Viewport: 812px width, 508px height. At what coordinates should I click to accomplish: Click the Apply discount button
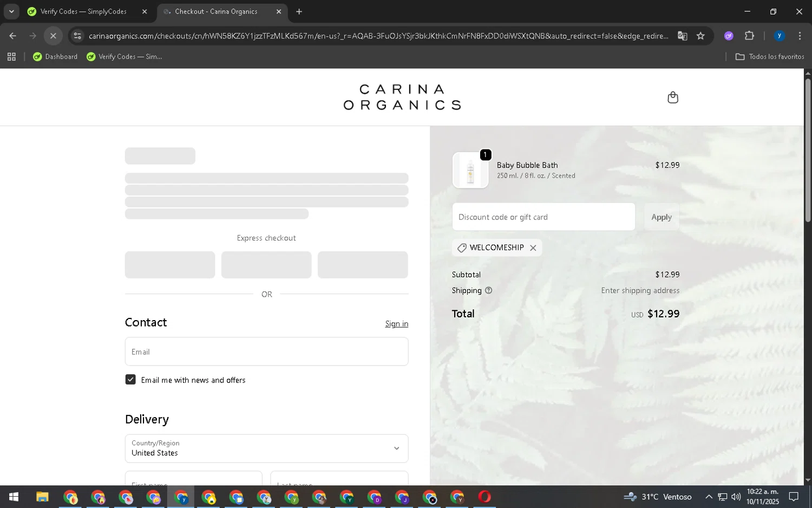(x=662, y=217)
